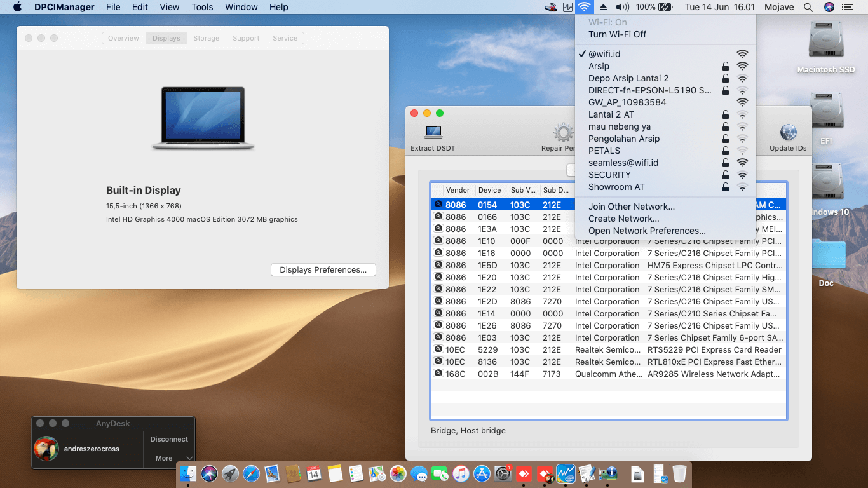Click the Displays Preferences... button
The image size is (868, 488).
tap(323, 269)
